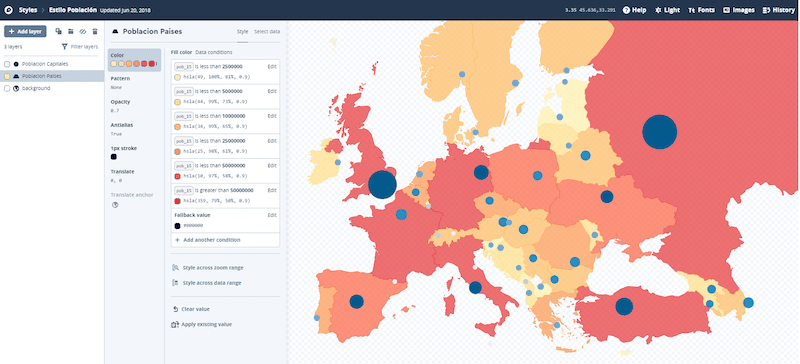
Task: Edit the less than 2500000 condition
Action: coord(272,66)
